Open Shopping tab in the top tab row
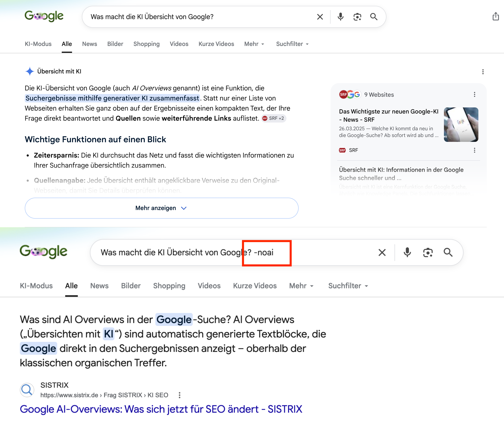 coord(146,44)
